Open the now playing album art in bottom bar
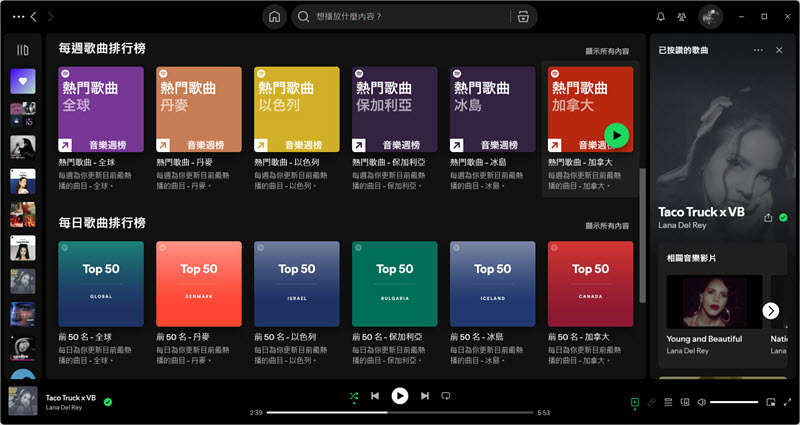 tap(23, 401)
